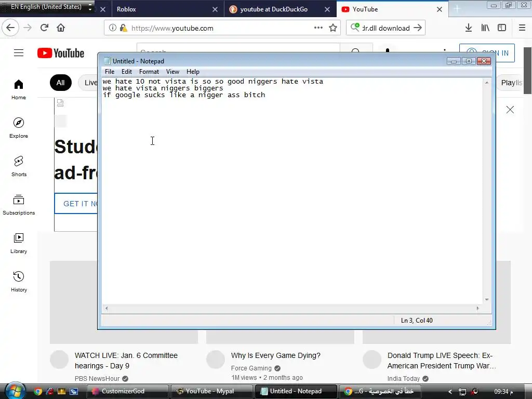Viewport: 532px width, 399px height.
Task: Click the browser page vertical scrollbar thumb
Action: [528, 71]
